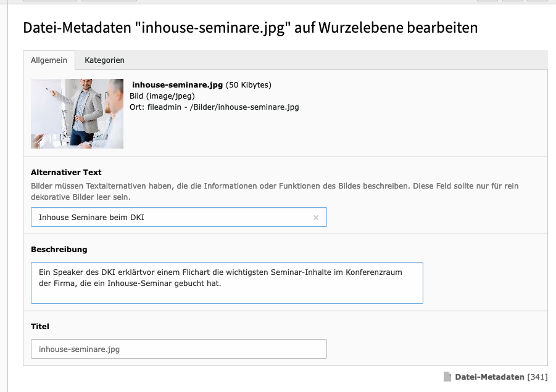Screen dimensions: 556x392
Task: Switch to the Kategorien tab
Action: [104, 60]
